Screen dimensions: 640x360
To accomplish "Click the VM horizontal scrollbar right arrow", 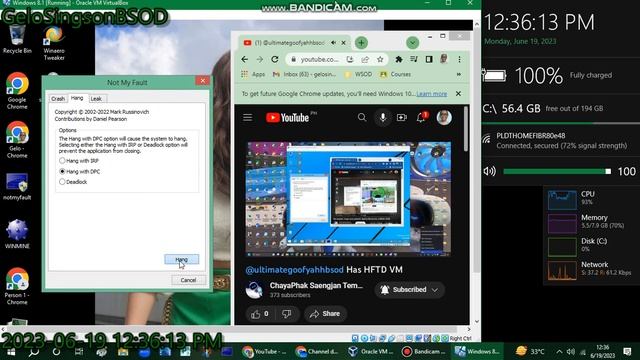I will [469, 329].
